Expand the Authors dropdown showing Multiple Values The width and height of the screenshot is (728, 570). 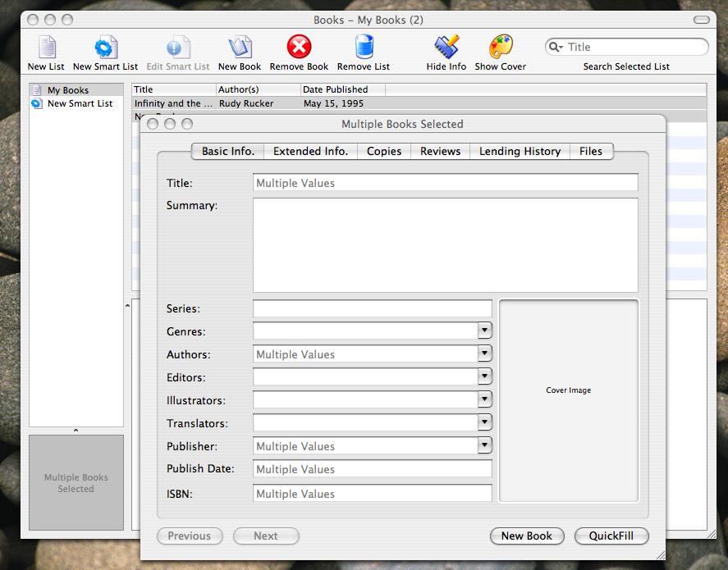[x=484, y=354]
